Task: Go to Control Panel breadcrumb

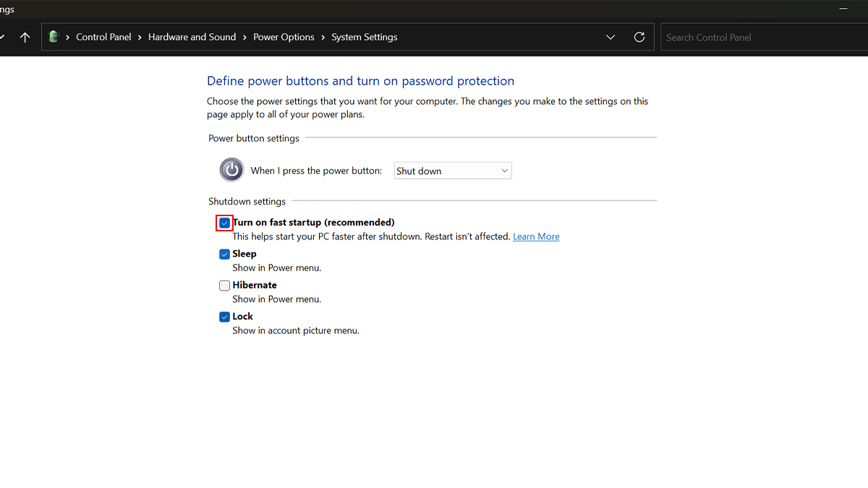Action: point(103,38)
